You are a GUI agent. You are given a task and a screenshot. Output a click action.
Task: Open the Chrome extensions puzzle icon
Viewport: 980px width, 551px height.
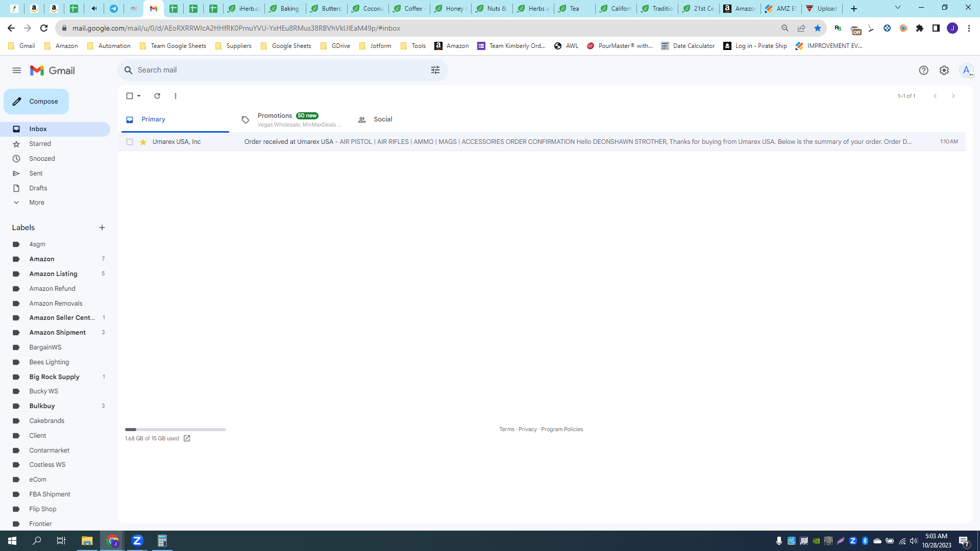coord(920,28)
